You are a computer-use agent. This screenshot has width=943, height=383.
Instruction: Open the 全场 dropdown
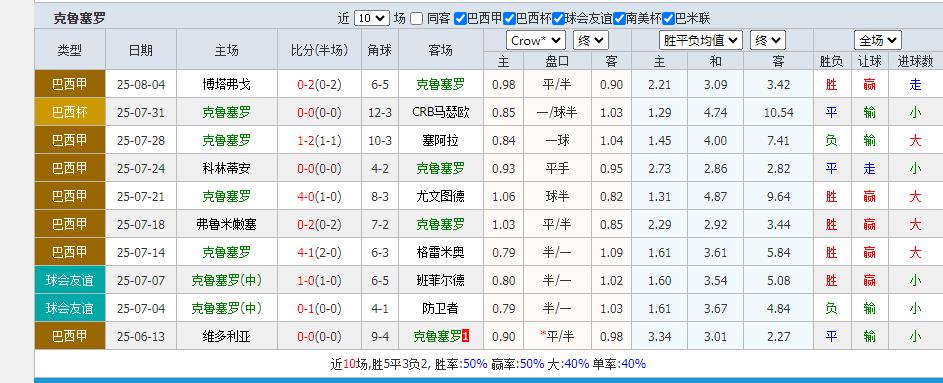(877, 41)
